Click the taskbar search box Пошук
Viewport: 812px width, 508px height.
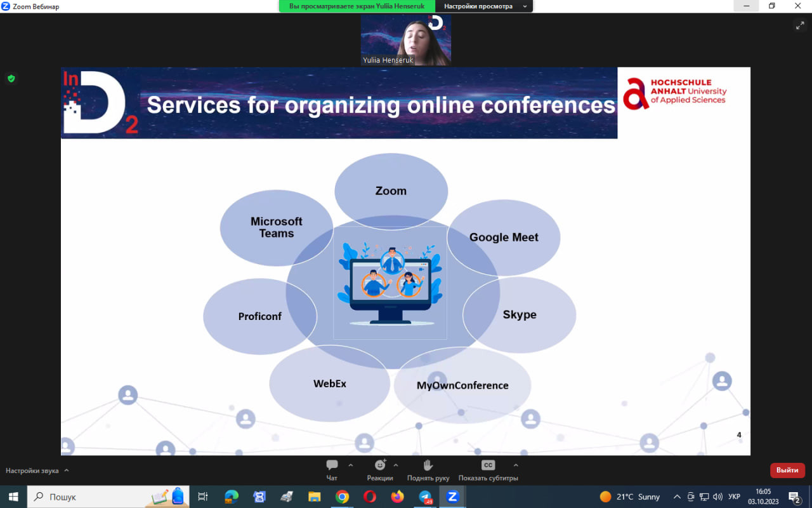[108, 497]
